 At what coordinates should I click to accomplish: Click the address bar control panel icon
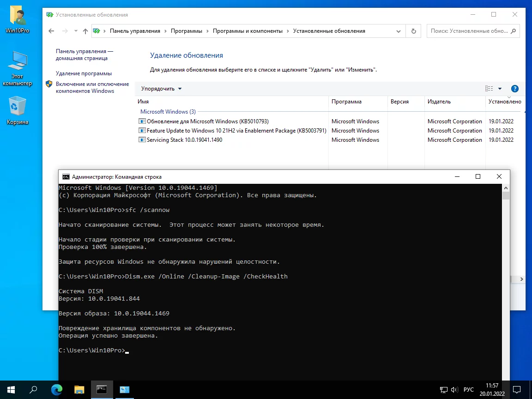[97, 31]
